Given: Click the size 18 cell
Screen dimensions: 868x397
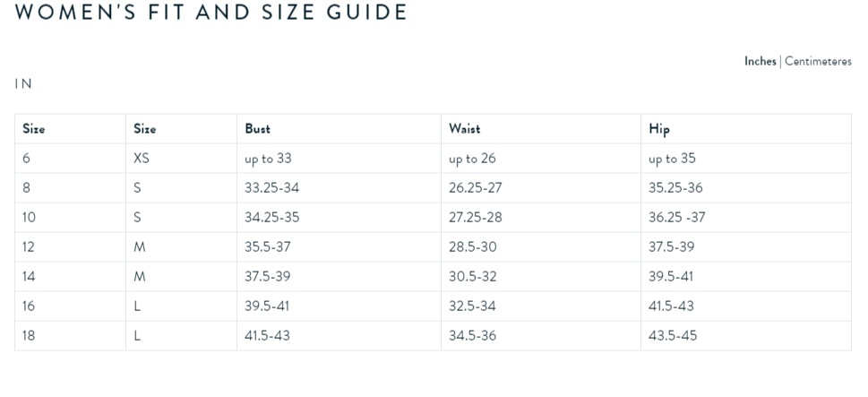Looking at the screenshot, I should 29,335.
